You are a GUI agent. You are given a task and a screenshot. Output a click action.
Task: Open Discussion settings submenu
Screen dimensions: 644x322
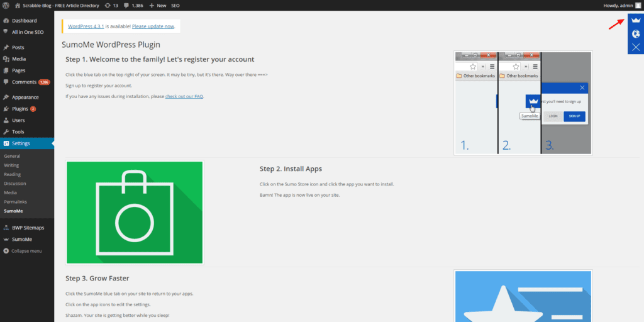[x=15, y=183]
